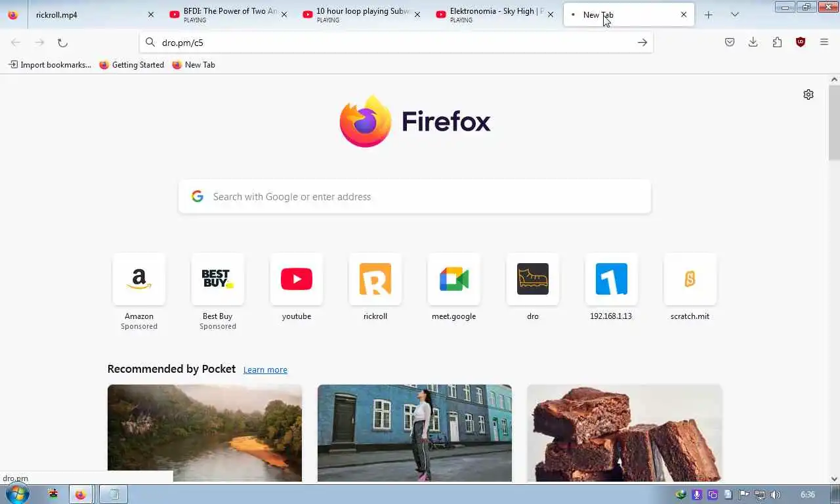Focus the Search with Google field
This screenshot has width=840, height=504.
point(415,196)
